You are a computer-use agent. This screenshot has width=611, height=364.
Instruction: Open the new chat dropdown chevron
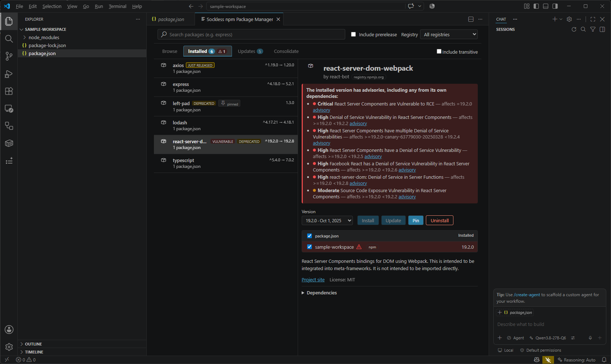(561, 19)
